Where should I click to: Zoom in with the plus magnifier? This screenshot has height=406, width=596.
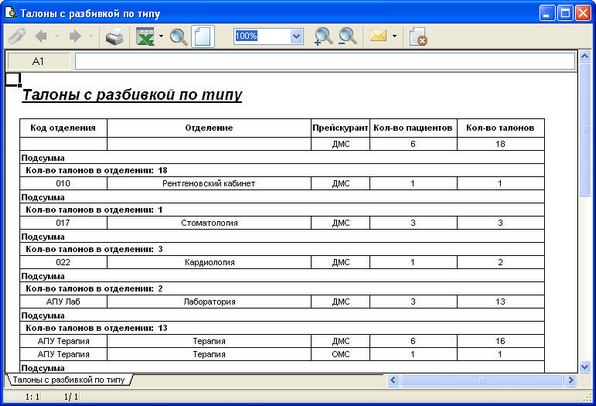click(323, 36)
